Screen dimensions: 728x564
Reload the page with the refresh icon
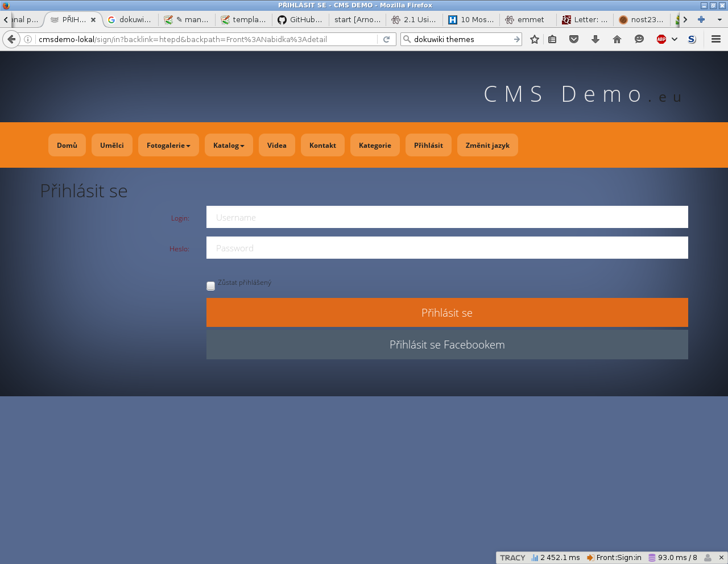pos(387,39)
